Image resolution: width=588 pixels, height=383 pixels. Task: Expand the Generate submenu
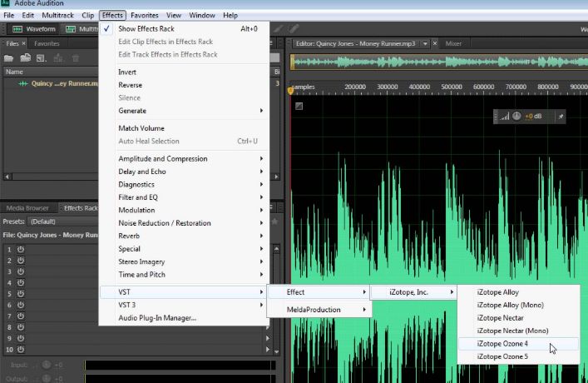tap(184, 111)
